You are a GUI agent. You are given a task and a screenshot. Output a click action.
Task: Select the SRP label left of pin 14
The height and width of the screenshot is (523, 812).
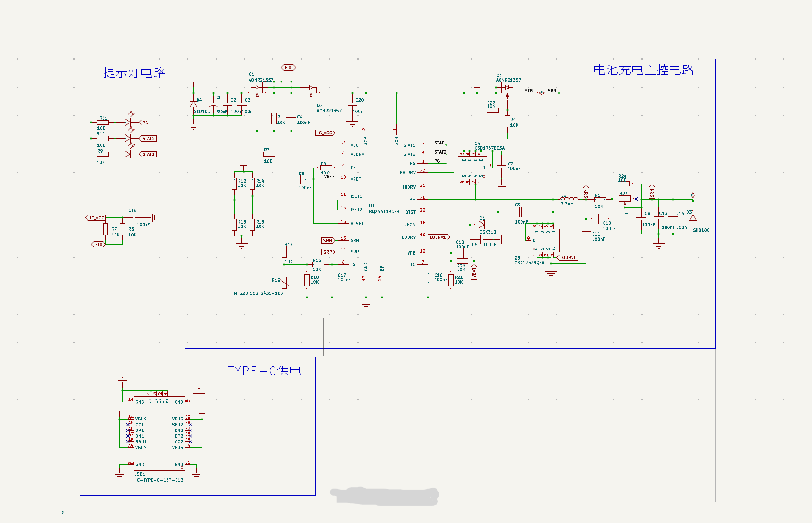click(x=328, y=252)
